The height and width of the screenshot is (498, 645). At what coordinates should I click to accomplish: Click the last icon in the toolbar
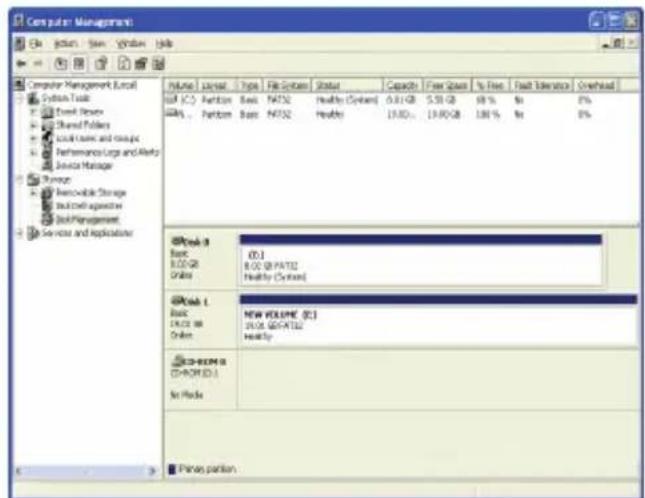point(159,64)
